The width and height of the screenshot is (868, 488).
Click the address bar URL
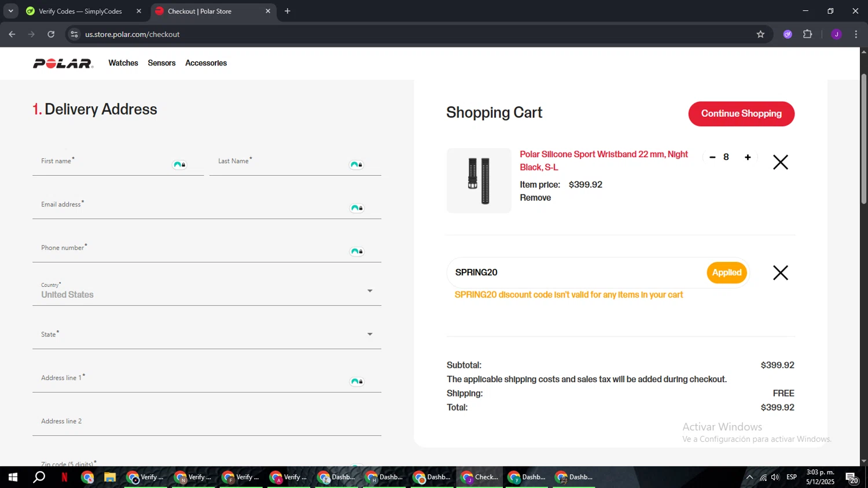133,34
